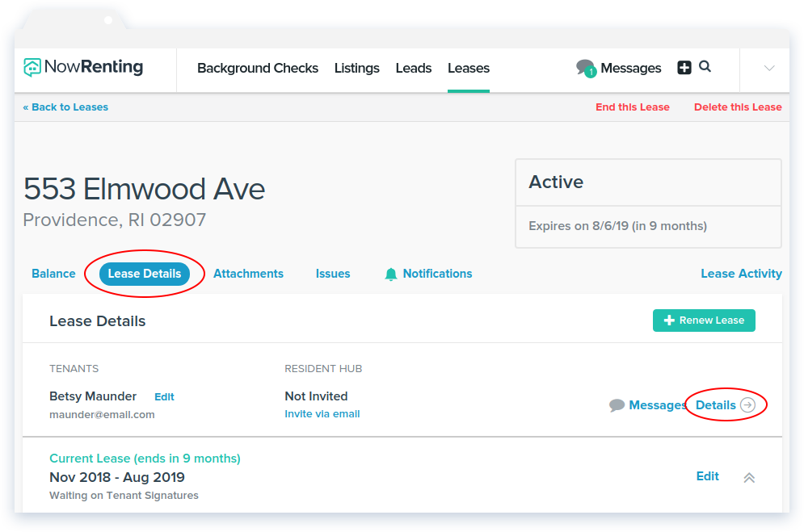Open Messages text in the top navigation

pyautogui.click(x=631, y=68)
